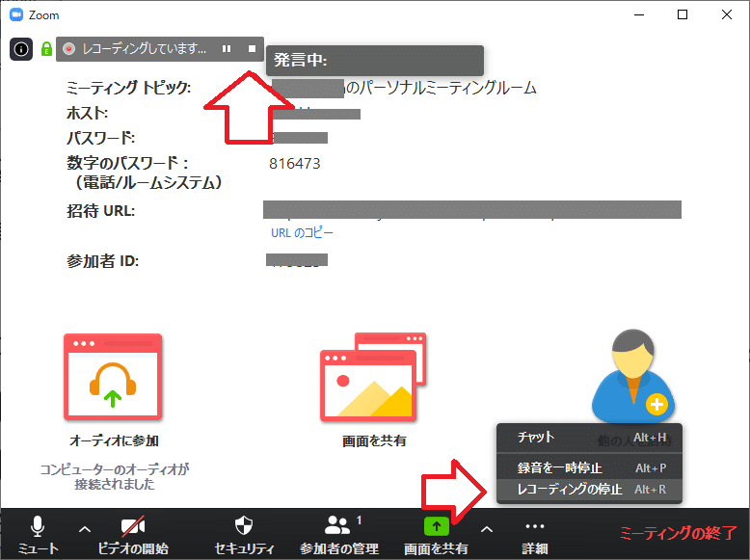Close the Zoom window

point(727,14)
